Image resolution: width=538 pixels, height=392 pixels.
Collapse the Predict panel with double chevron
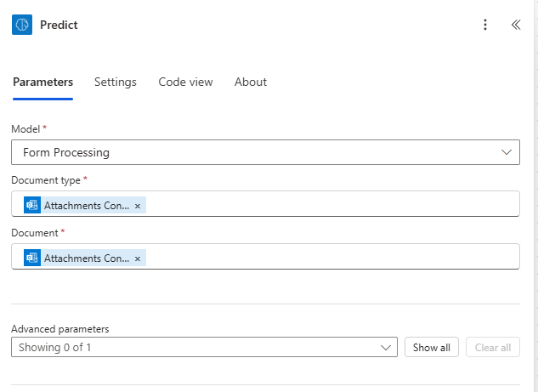coord(516,25)
